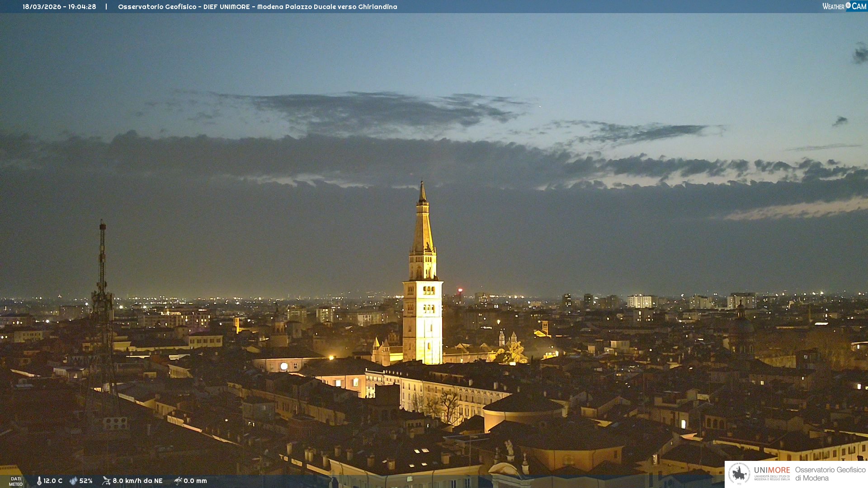
Task: Click Osservatorio Geofisico di Modena logo text
Action: pyautogui.click(x=830, y=474)
